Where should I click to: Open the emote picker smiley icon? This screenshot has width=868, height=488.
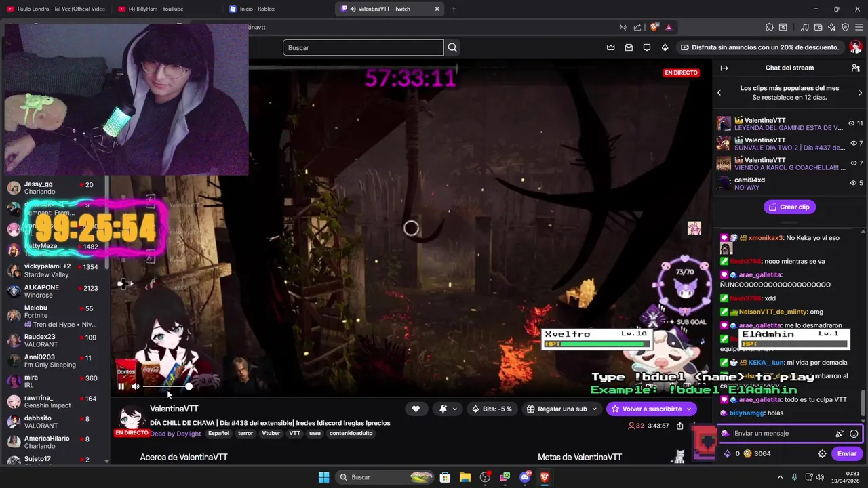[x=854, y=434]
